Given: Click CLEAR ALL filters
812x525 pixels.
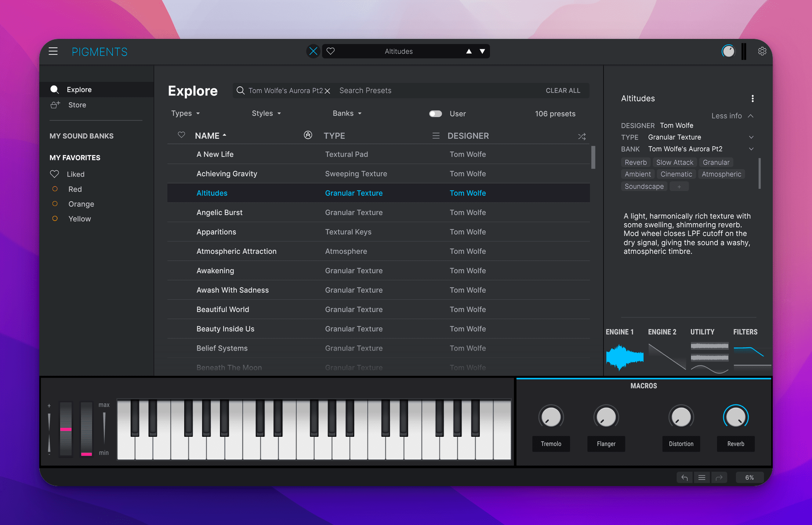Looking at the screenshot, I should click(563, 91).
